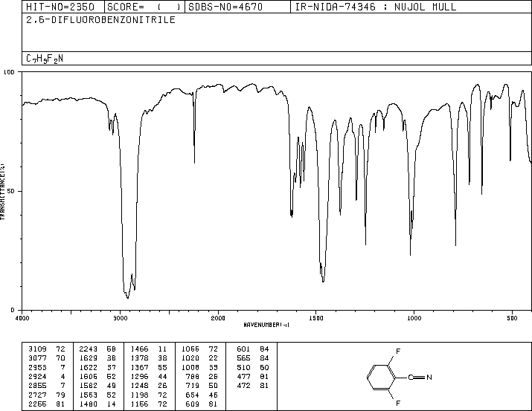The image size is (532, 411).
Task: Select the 1248 peak entry in the table
Action: click(149, 386)
